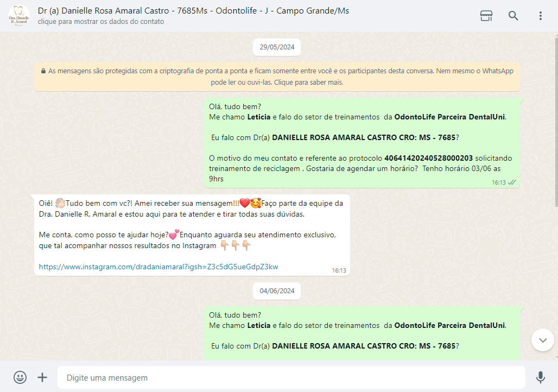
Task: Click 'Olá, tudo bem?' in the 04/06 message
Action: point(235,315)
